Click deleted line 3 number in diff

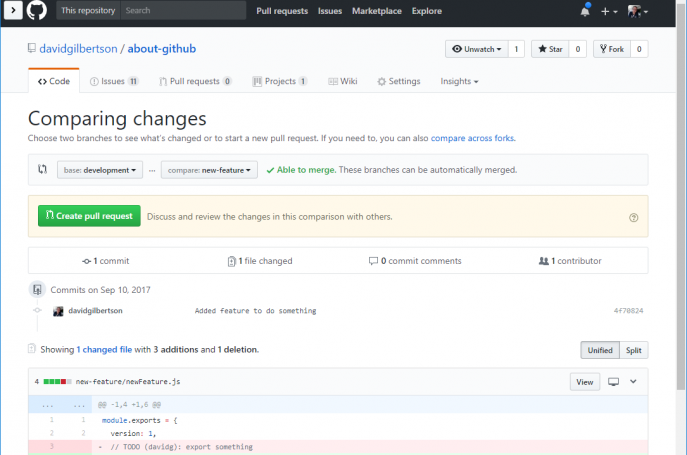(52, 447)
